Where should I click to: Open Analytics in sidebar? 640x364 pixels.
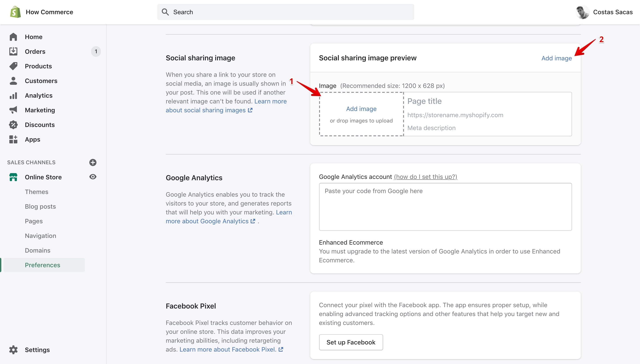pos(38,95)
